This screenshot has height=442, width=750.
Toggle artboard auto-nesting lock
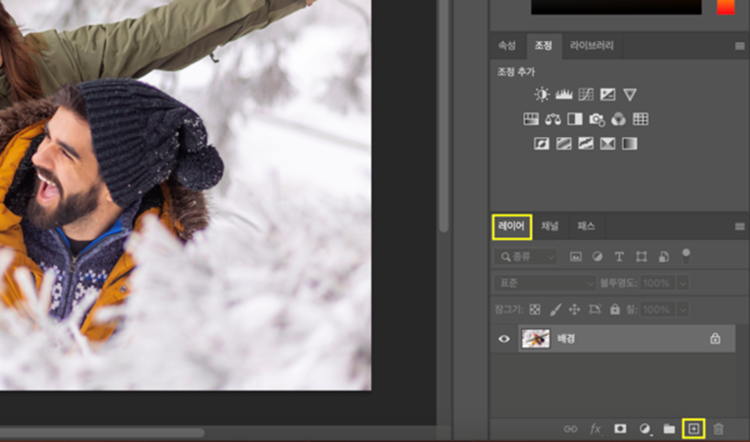tap(595, 309)
